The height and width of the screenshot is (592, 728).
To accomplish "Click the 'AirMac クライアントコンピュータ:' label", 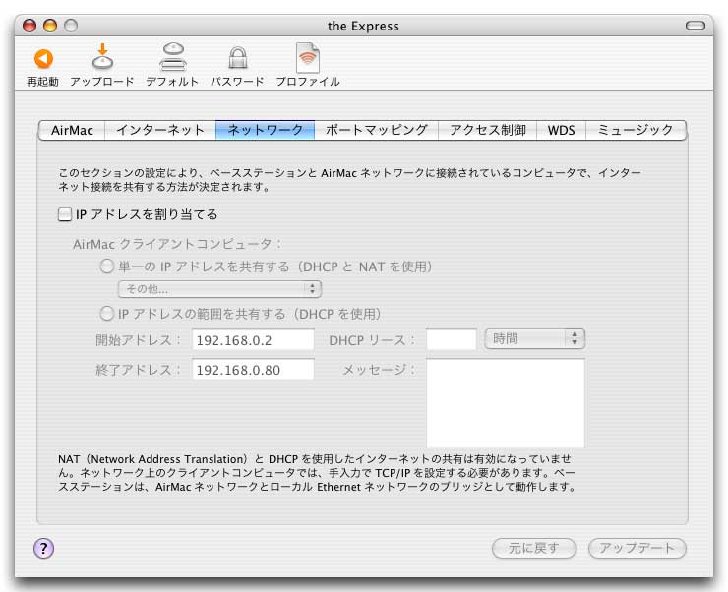I will click(x=177, y=244).
